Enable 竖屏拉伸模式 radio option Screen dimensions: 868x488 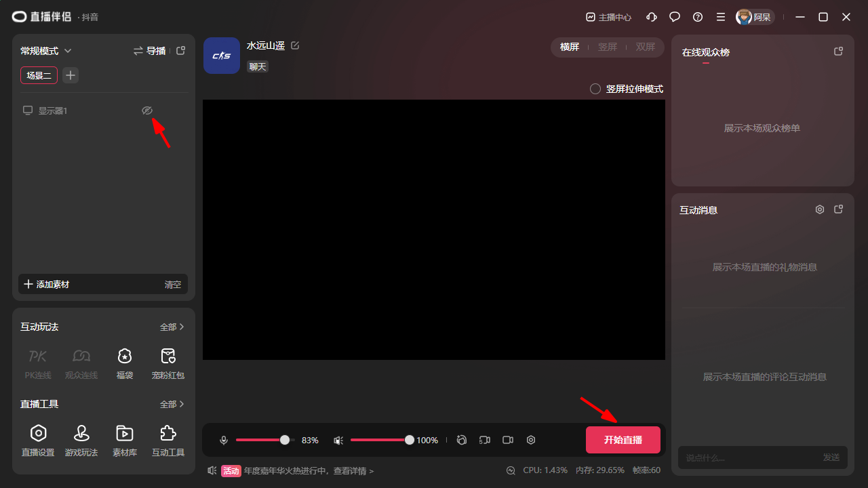[595, 89]
